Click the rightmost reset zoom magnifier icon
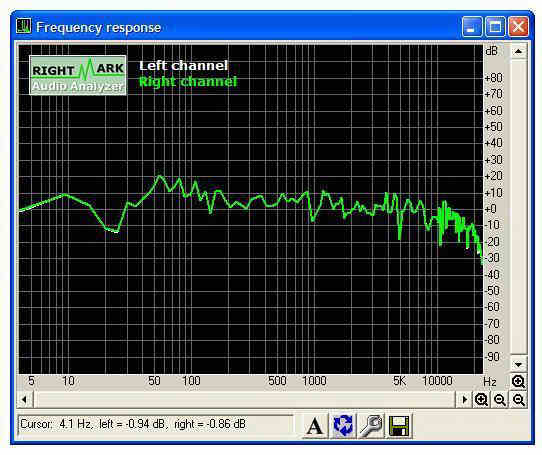542x455 pixels. [518, 400]
